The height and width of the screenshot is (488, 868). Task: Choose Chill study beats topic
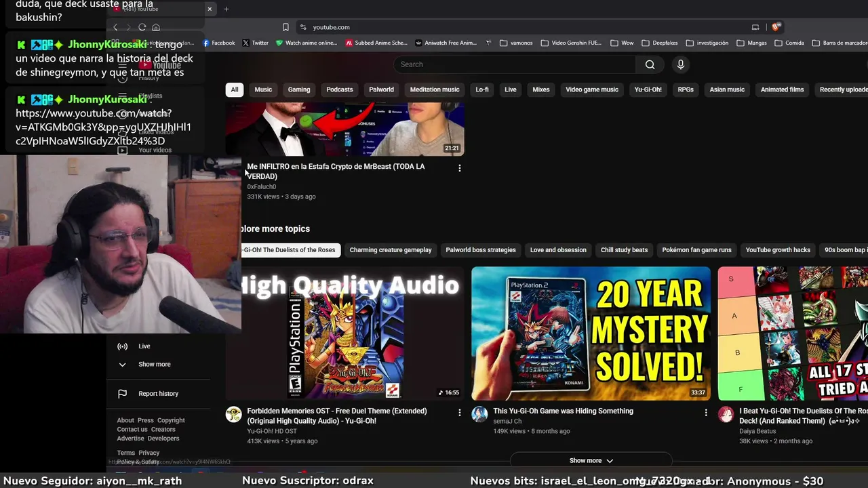(x=624, y=250)
